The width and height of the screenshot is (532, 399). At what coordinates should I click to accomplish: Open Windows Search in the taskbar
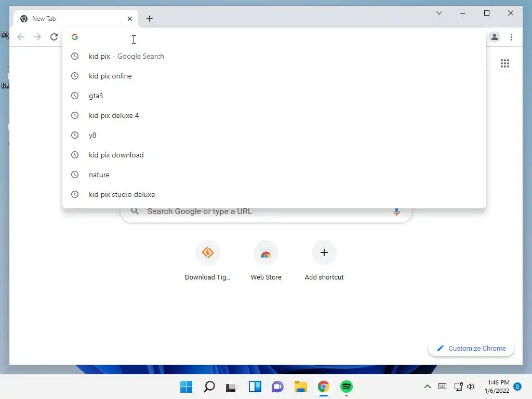[x=209, y=387]
